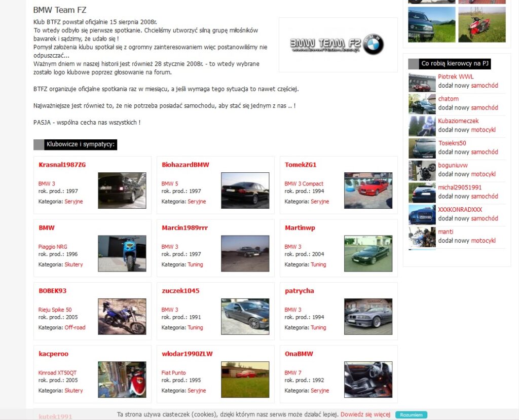Open the Marcin1989rrr member profile
This screenshot has height=420, width=519.
pyautogui.click(x=184, y=227)
